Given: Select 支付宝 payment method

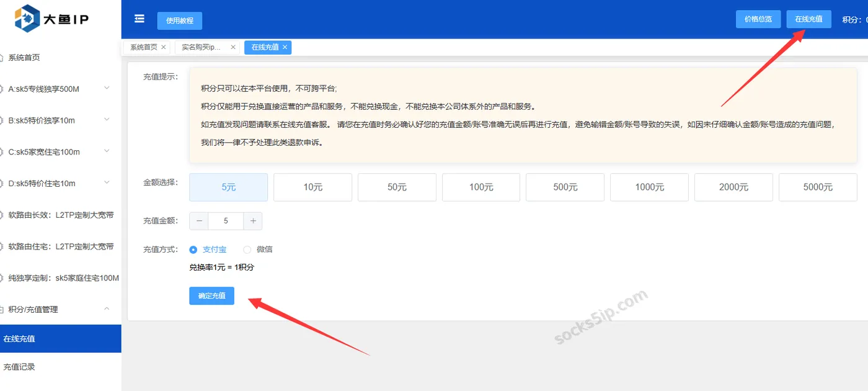Looking at the screenshot, I should (x=208, y=249).
